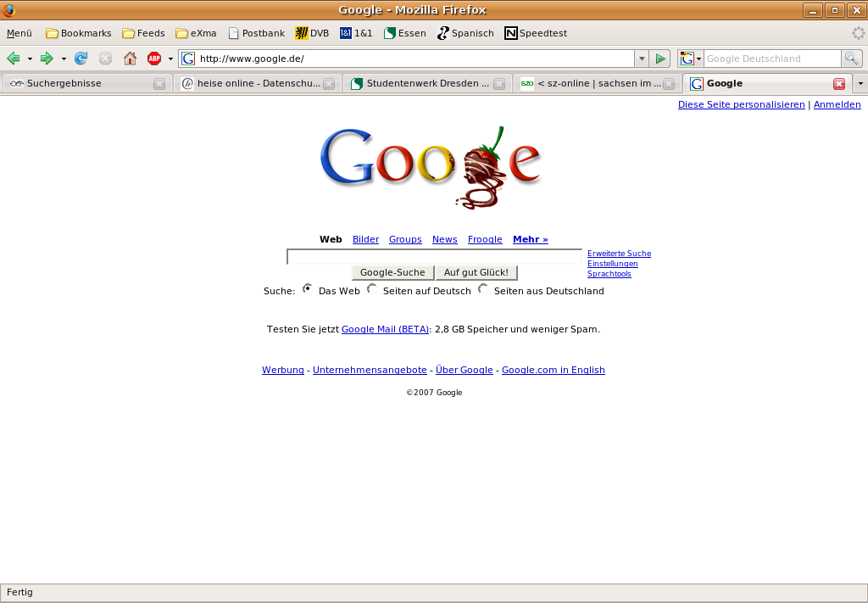Click the green Back arrow button

click(x=14, y=59)
